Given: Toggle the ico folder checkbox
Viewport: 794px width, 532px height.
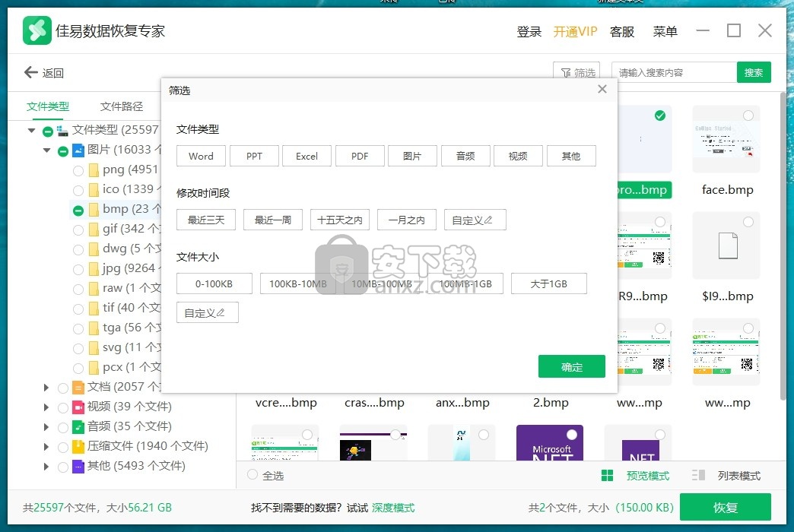Looking at the screenshot, I should click(x=78, y=190).
